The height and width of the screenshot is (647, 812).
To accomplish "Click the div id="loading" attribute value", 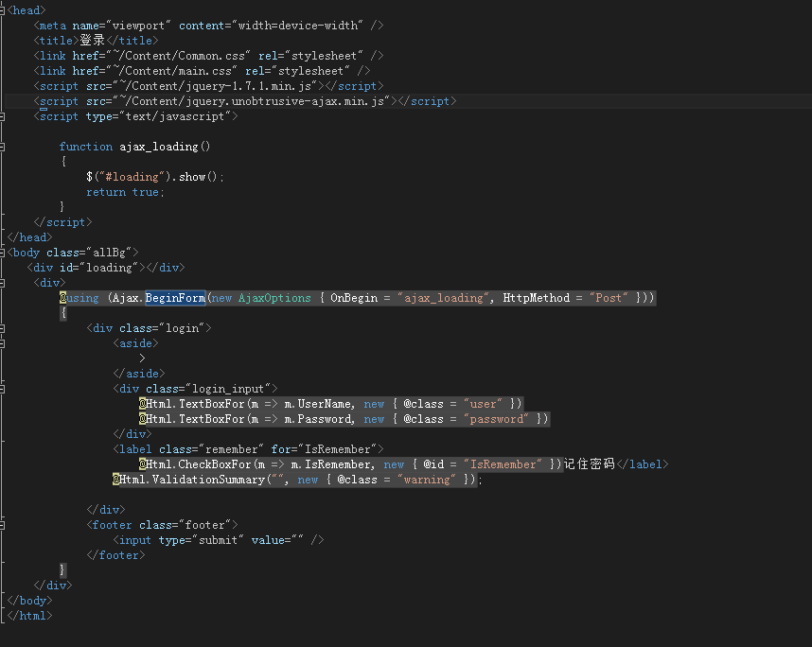I will point(109,268).
